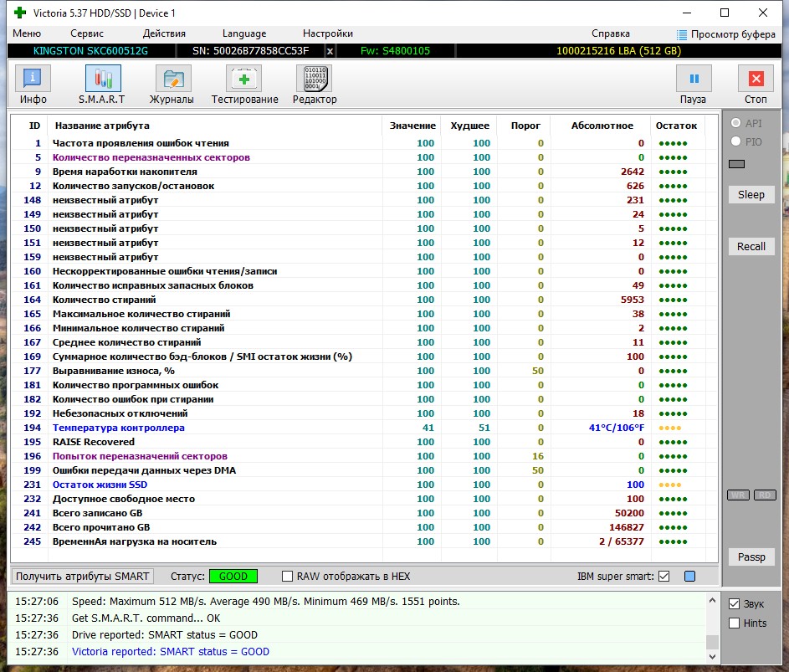Click the x next to serial number

click(x=330, y=51)
